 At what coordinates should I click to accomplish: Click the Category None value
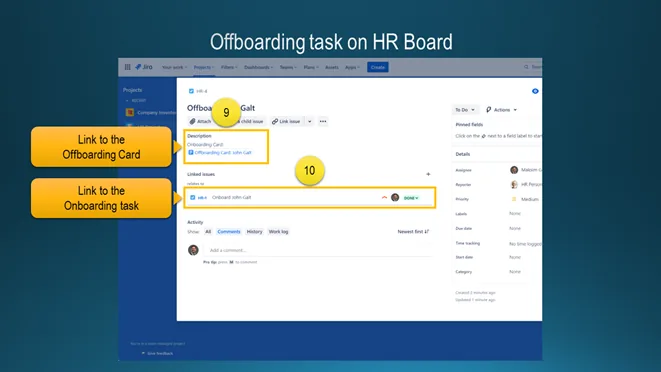(x=515, y=272)
